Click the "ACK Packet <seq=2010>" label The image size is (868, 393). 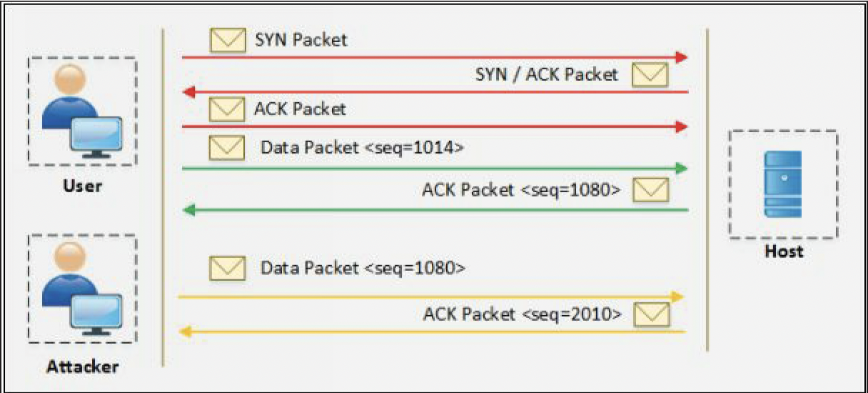[522, 314]
